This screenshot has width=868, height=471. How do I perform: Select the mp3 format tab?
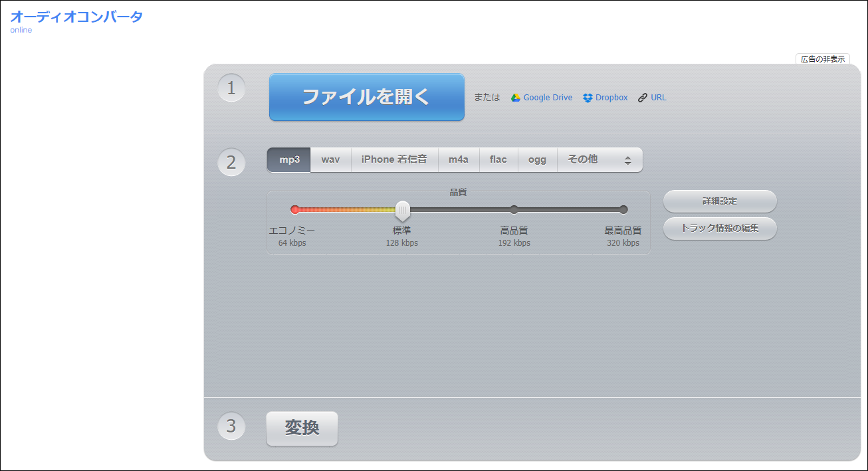[289, 159]
